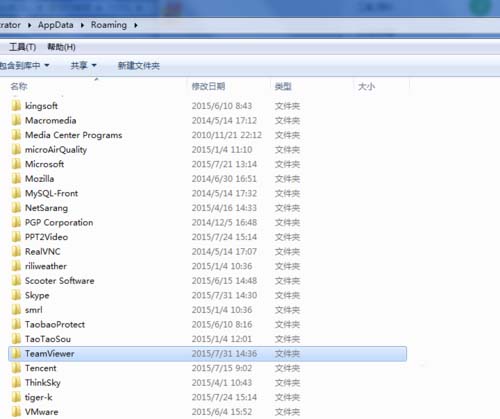Select the NetSarang folder name

pyautogui.click(x=46, y=208)
